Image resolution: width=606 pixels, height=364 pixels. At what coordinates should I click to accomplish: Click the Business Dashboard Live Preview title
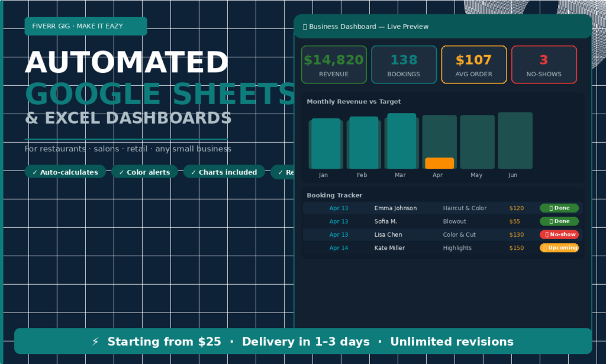click(366, 27)
